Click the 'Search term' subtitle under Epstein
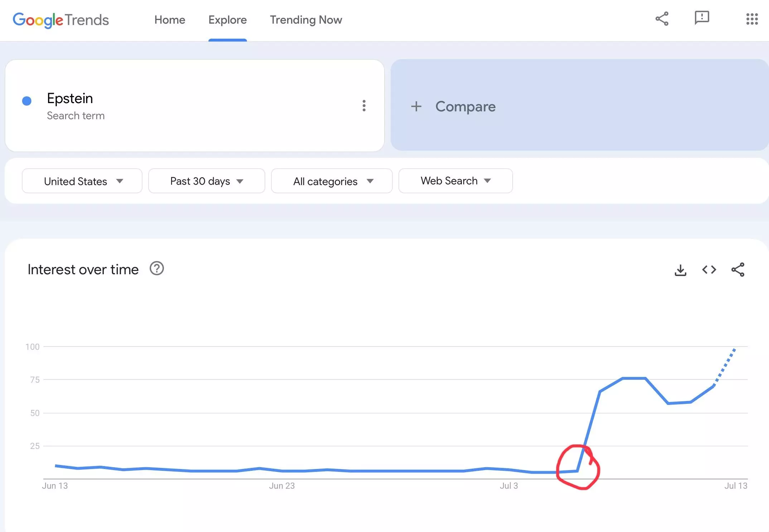Screen dimensions: 769x532 [76, 116]
